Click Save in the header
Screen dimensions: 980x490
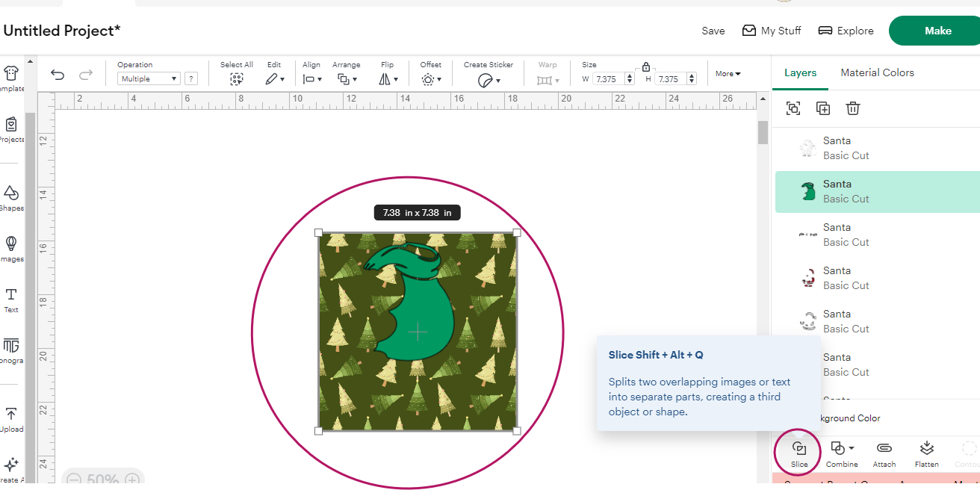tap(713, 31)
